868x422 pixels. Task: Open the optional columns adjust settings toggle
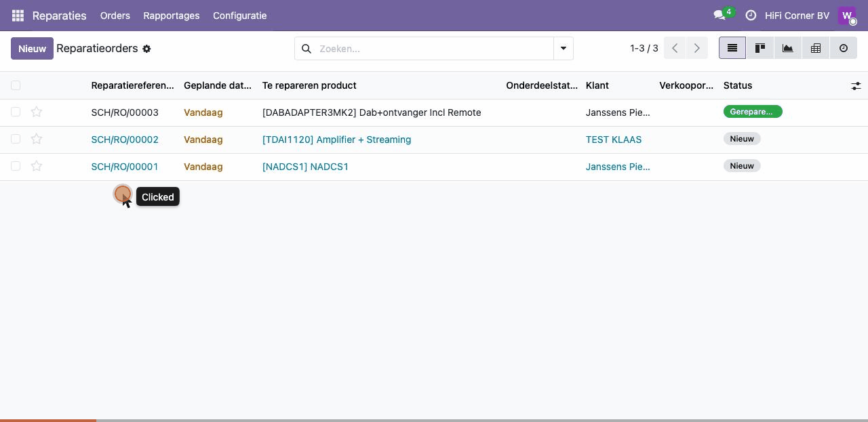tap(856, 86)
